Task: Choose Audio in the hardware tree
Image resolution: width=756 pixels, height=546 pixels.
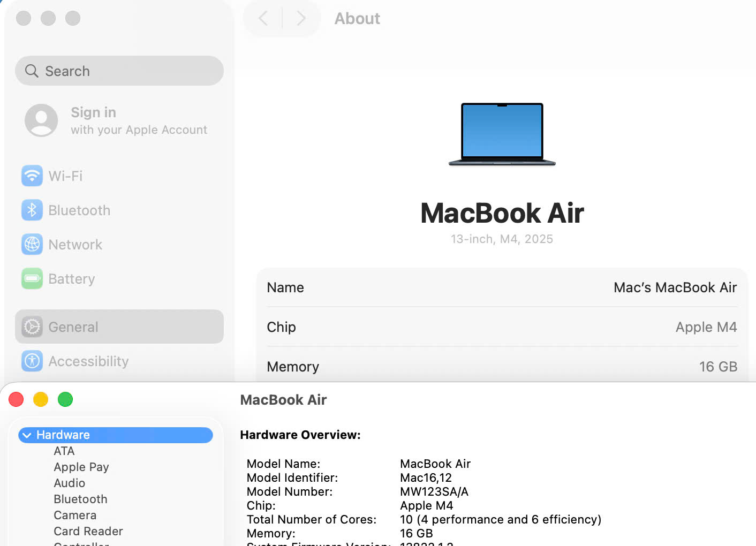Action: click(x=70, y=483)
